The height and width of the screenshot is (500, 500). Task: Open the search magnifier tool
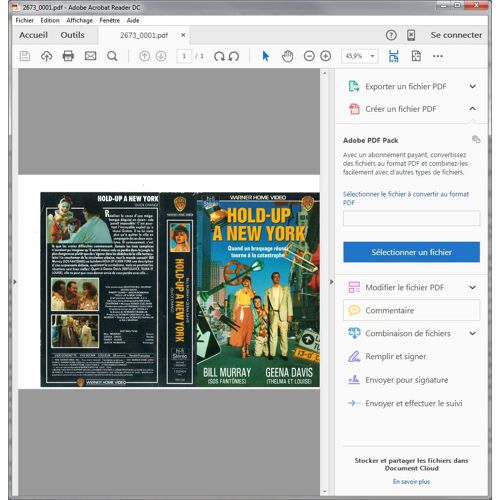(x=112, y=56)
